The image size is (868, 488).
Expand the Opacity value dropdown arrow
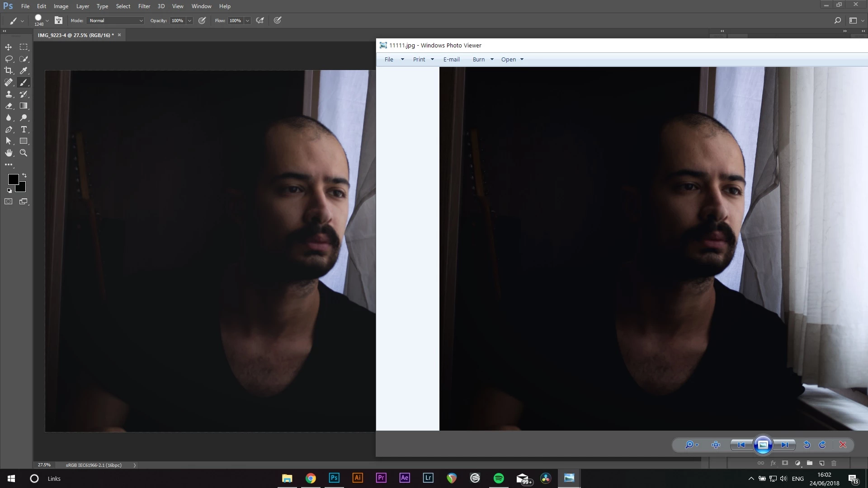click(189, 20)
